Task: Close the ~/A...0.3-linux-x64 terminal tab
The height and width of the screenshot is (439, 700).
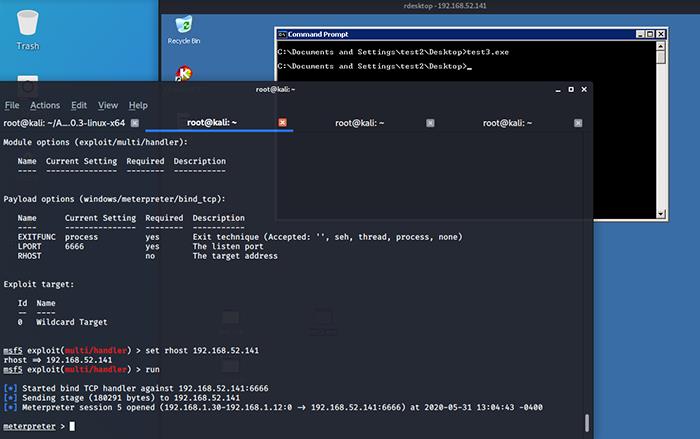Action: pyautogui.click(x=135, y=123)
